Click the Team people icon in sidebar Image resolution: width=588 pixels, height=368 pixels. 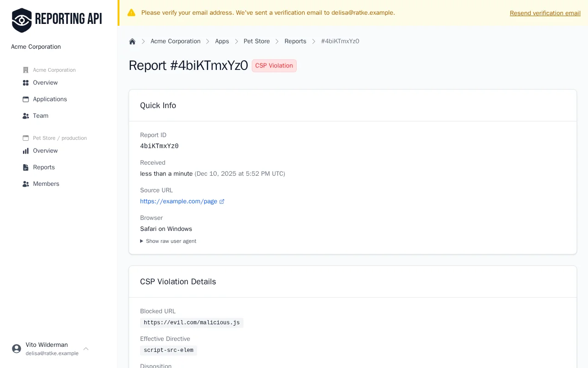point(26,116)
